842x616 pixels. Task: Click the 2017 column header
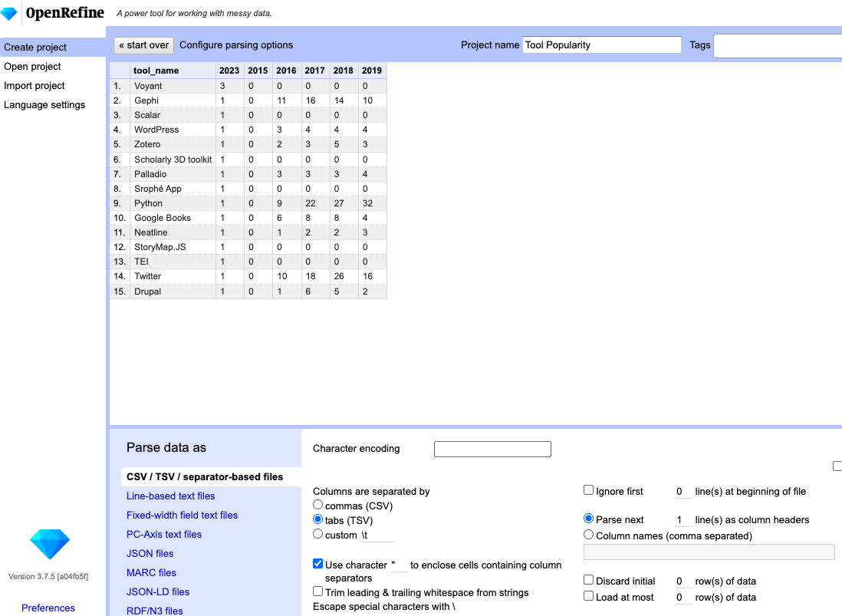pos(314,71)
